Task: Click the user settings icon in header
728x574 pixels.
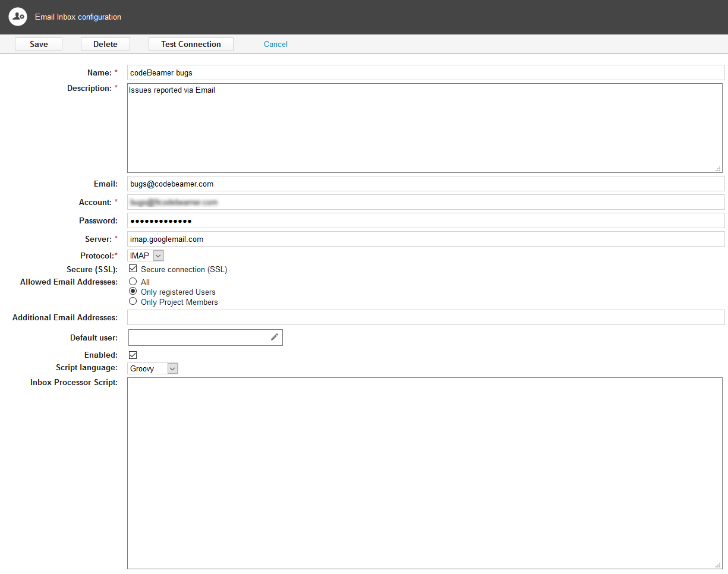Action: [18, 17]
